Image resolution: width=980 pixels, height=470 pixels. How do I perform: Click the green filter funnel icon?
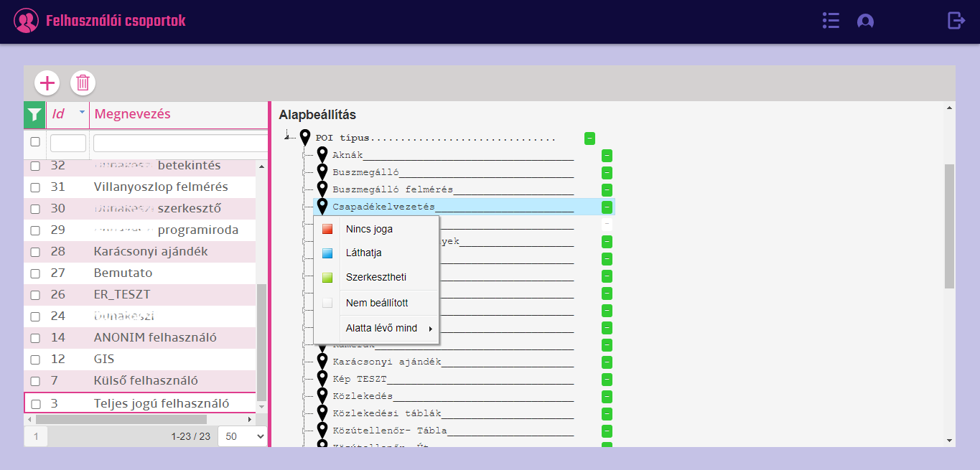point(34,115)
